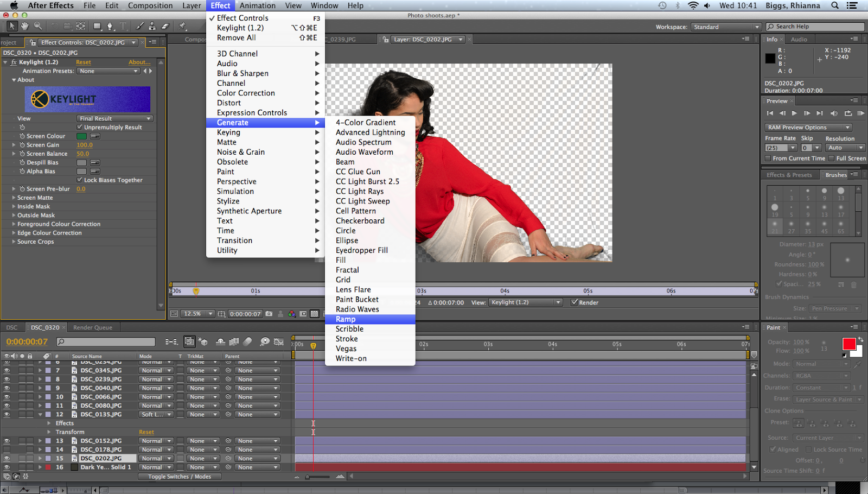Image resolution: width=868 pixels, height=494 pixels.
Task: Click the region of interest icon
Action: tap(303, 314)
